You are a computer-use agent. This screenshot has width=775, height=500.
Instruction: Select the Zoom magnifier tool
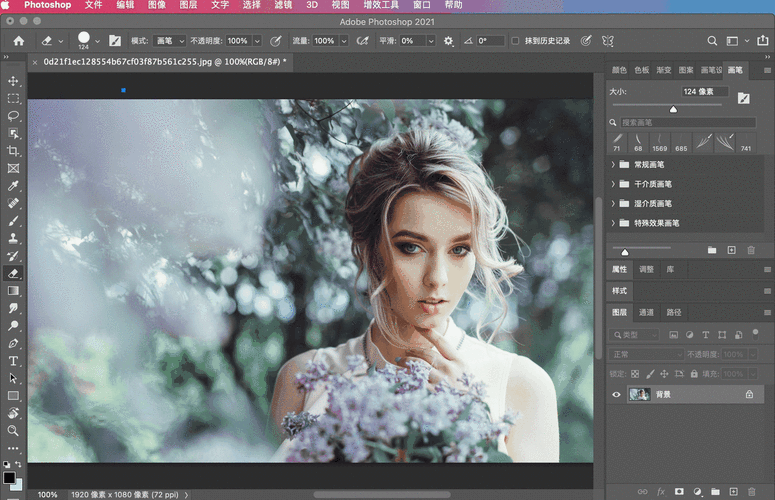13,431
